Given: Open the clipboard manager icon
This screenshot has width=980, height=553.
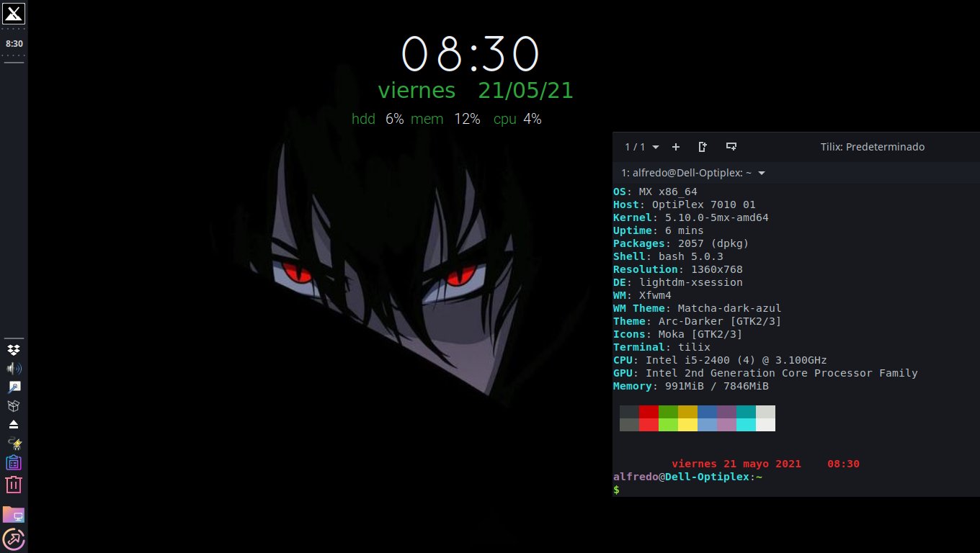Looking at the screenshot, I should (14, 463).
